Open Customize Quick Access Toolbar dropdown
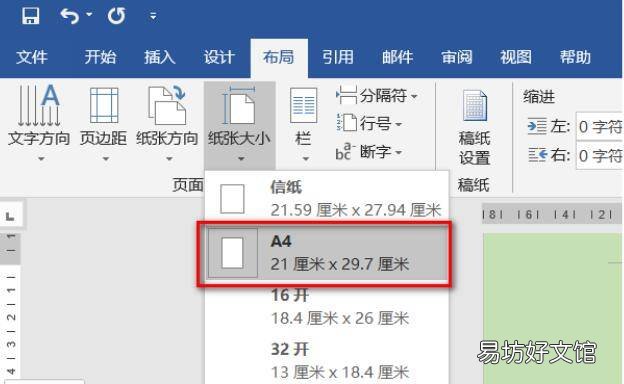 tap(153, 16)
